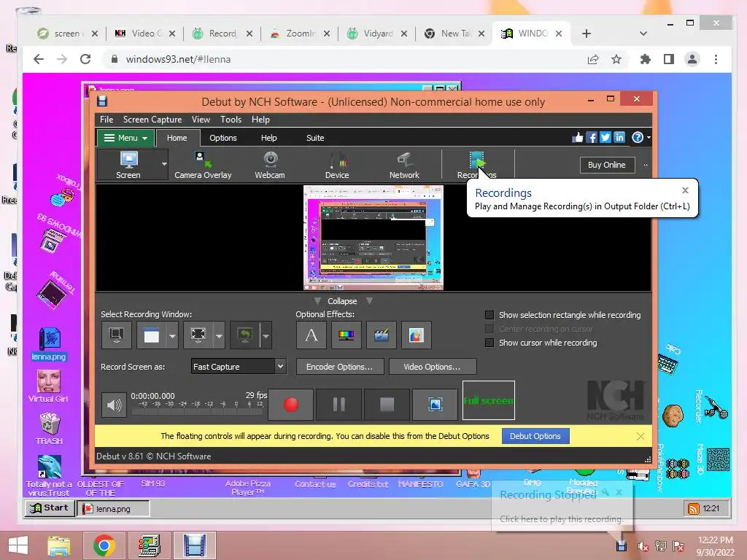Open video clapperboard effect
747x560 pixels.
click(381, 335)
